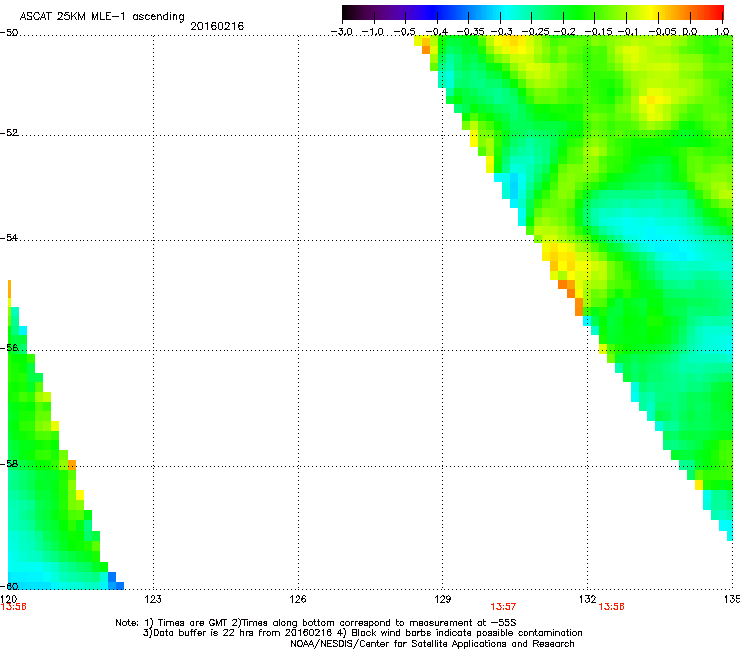Click the date label 20160216 under the title
The width and height of the screenshot is (740, 650).
(x=217, y=26)
